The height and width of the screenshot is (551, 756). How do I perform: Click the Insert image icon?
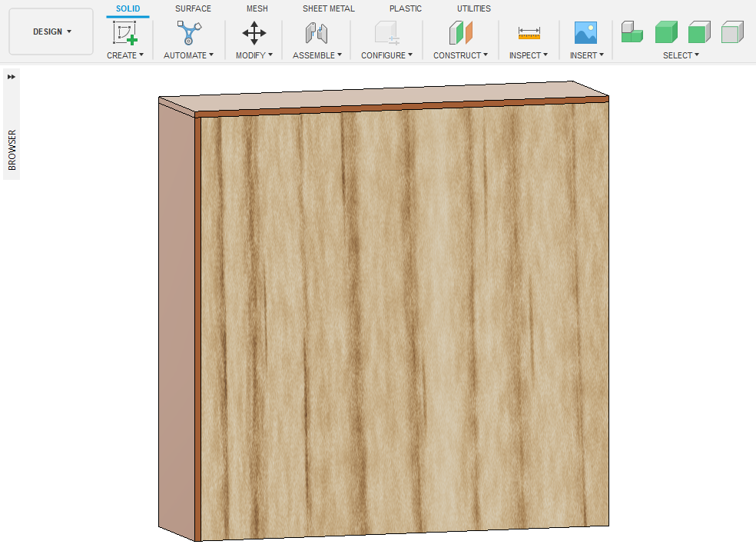(x=585, y=33)
